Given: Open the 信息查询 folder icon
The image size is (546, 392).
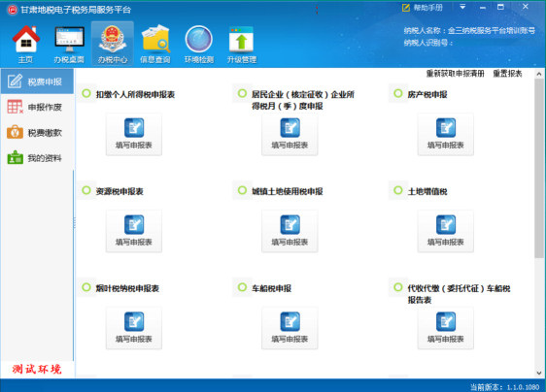Looking at the screenshot, I should (155, 44).
